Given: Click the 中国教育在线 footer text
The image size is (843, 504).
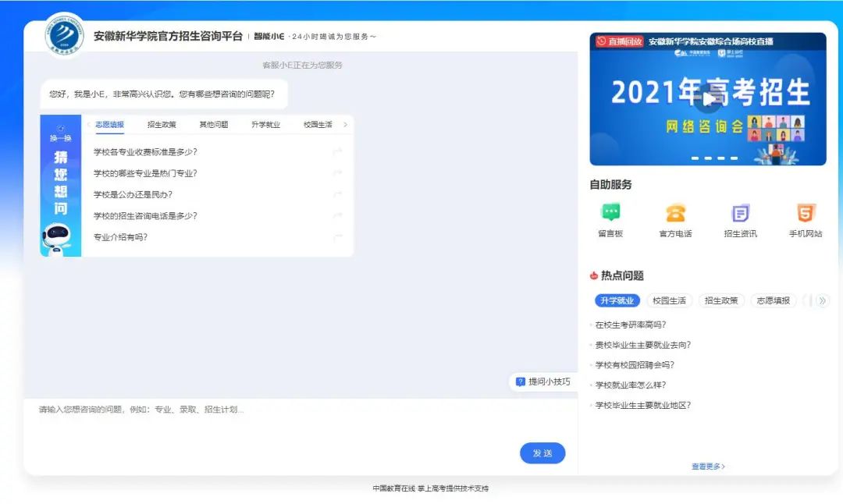Looking at the screenshot, I should coord(394,488).
